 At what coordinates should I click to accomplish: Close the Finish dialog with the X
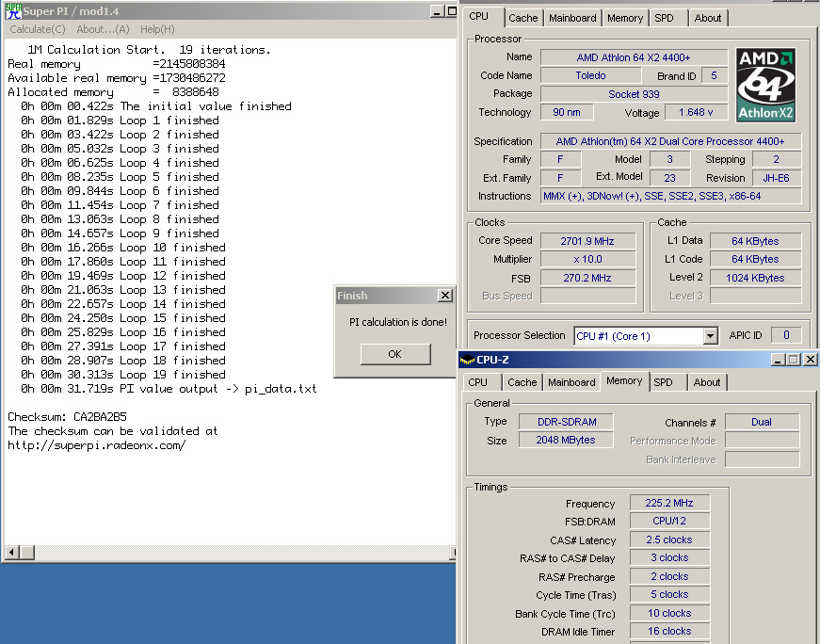[x=445, y=296]
